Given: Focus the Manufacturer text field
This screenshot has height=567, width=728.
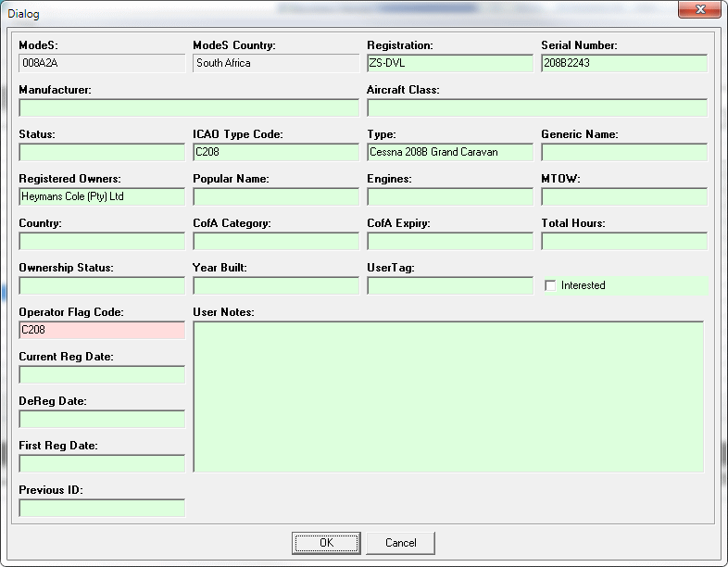Looking at the screenshot, I should point(188,108).
